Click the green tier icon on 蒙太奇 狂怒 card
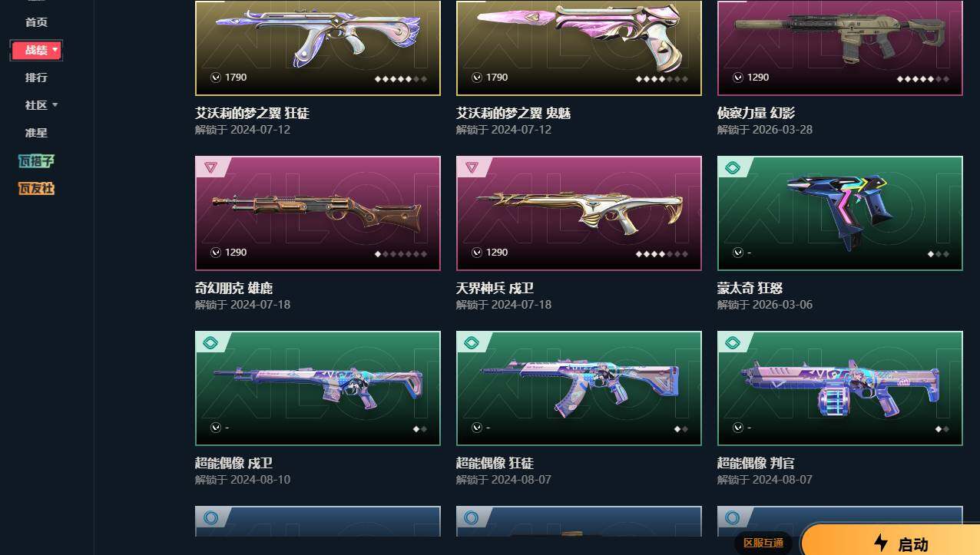This screenshot has width=980, height=555. point(733,167)
